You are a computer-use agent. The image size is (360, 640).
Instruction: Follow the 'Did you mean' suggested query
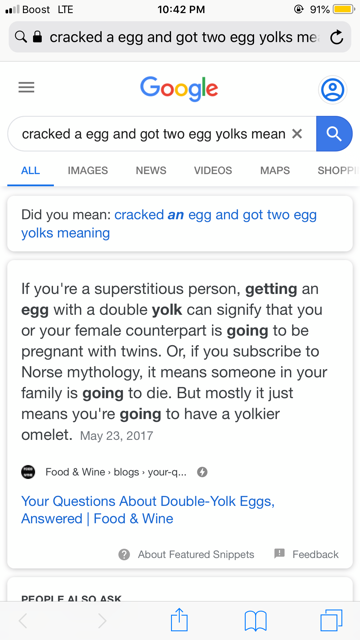click(x=169, y=224)
